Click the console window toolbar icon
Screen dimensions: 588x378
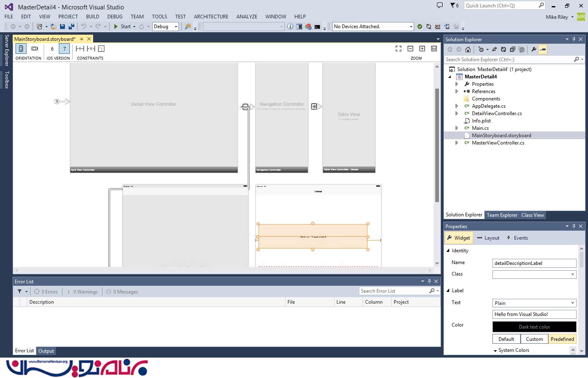317,27
